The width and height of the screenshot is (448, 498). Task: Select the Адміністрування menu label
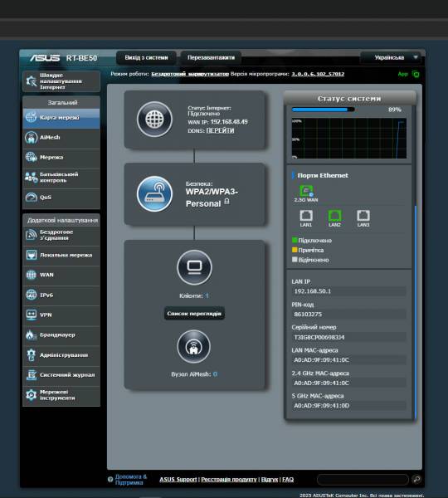click(64, 354)
